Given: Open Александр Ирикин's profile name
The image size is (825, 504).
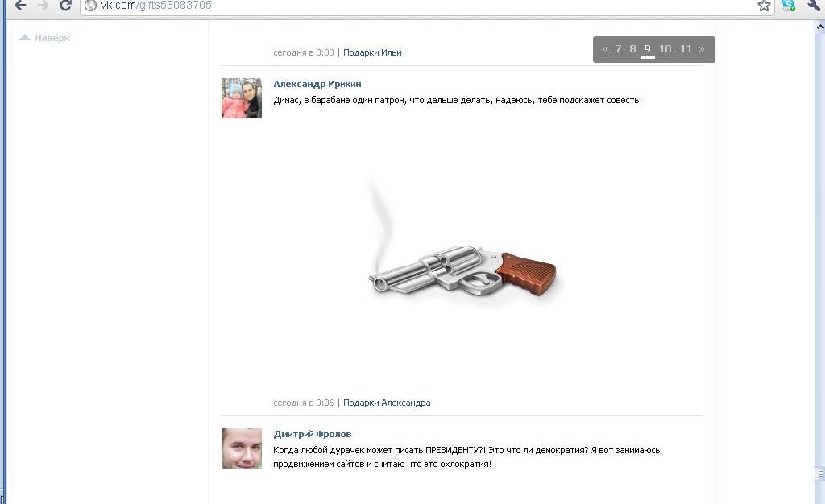Looking at the screenshot, I should click(317, 84).
